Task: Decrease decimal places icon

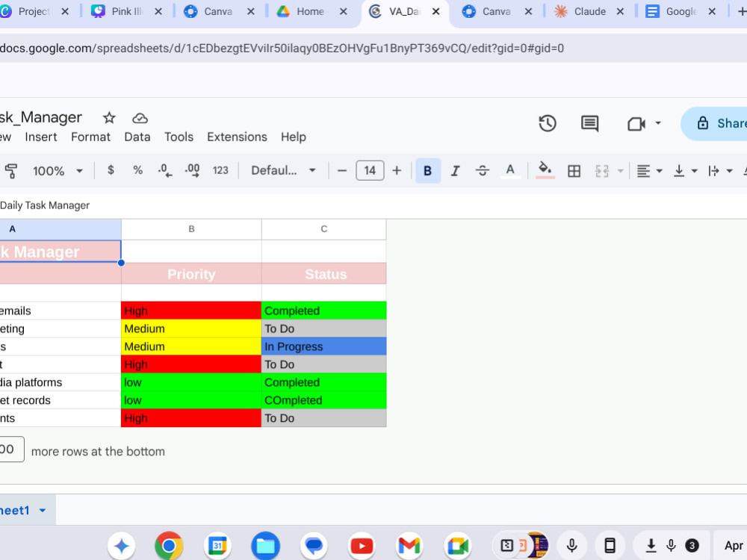Action: 165,170
